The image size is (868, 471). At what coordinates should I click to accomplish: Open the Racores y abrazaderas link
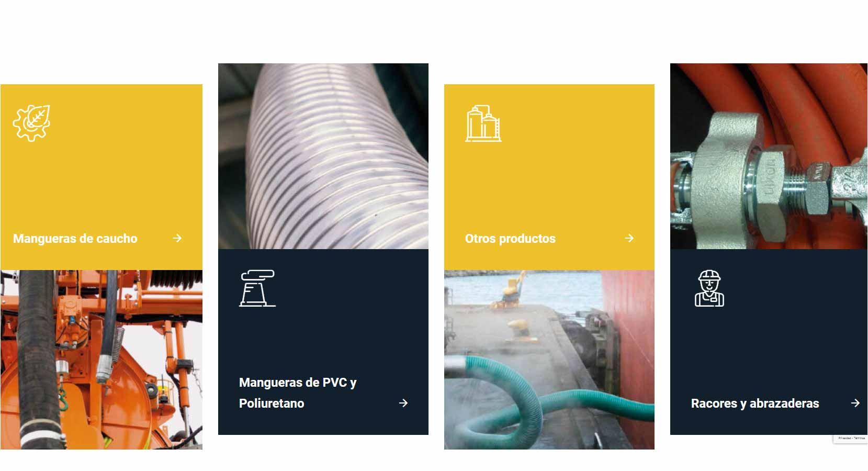[755, 403]
